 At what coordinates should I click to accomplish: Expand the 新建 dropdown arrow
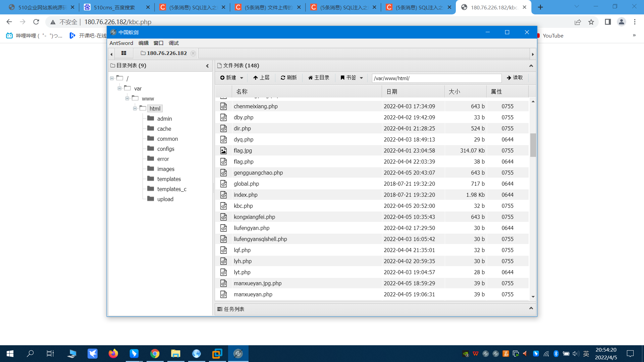pyautogui.click(x=242, y=77)
